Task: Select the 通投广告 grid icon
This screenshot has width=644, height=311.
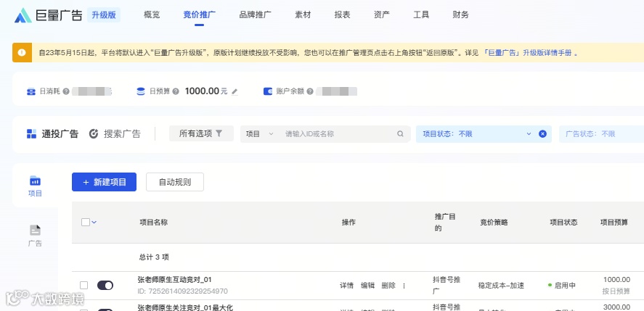Action: pyautogui.click(x=32, y=134)
